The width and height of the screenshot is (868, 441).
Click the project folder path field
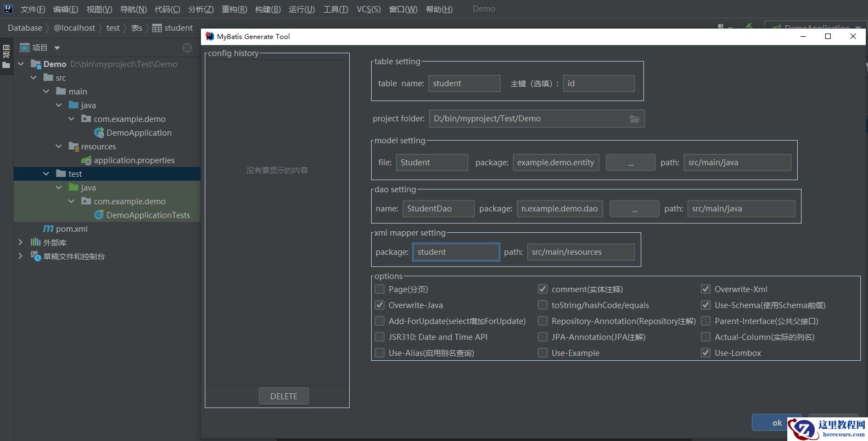(x=536, y=119)
